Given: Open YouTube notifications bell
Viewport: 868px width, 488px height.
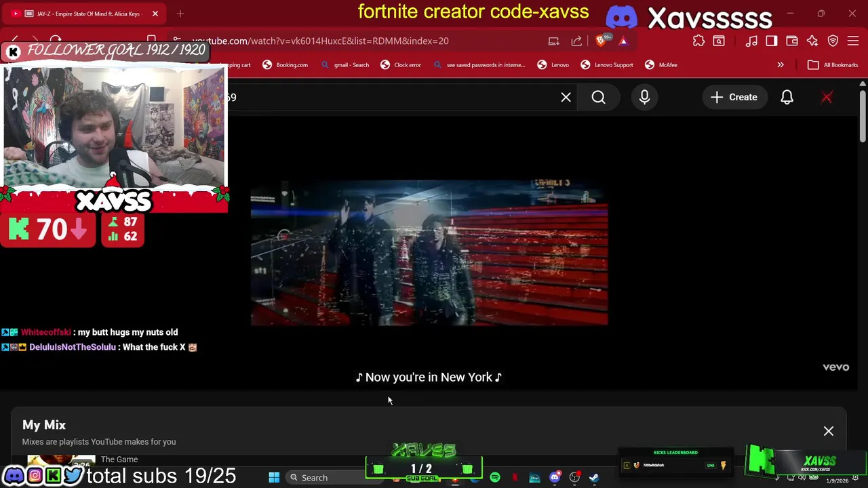Looking at the screenshot, I should coord(787,97).
